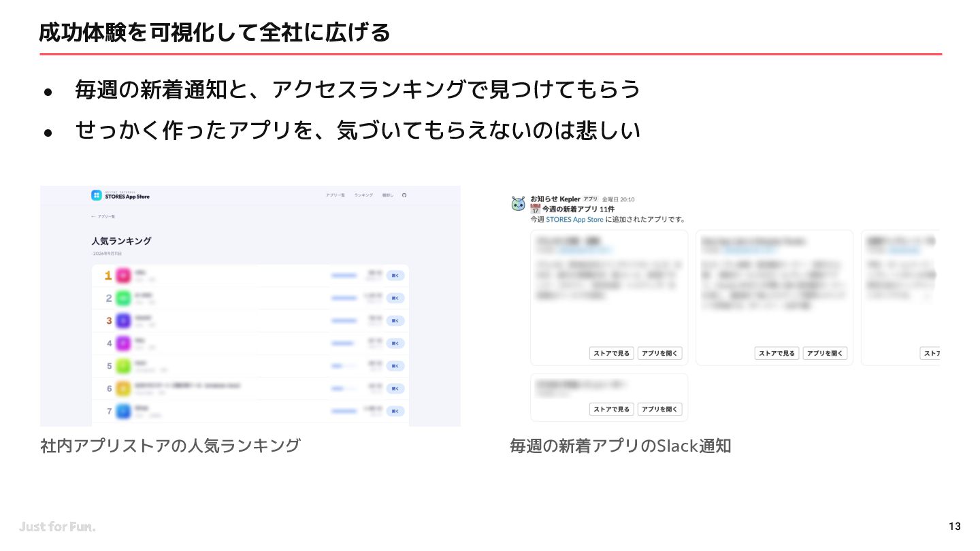
Task: Select the indigo app icon ranked third
Action: 123,320
